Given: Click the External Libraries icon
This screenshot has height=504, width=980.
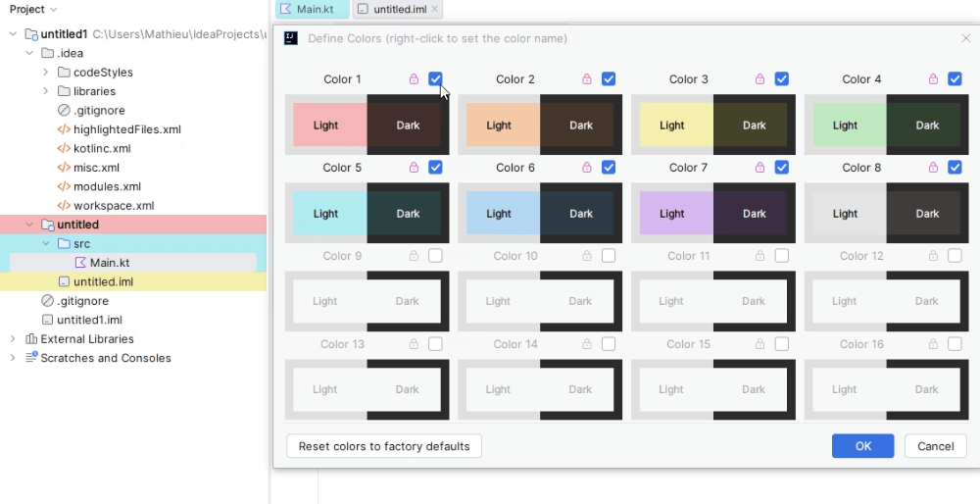Looking at the screenshot, I should click(x=30, y=339).
